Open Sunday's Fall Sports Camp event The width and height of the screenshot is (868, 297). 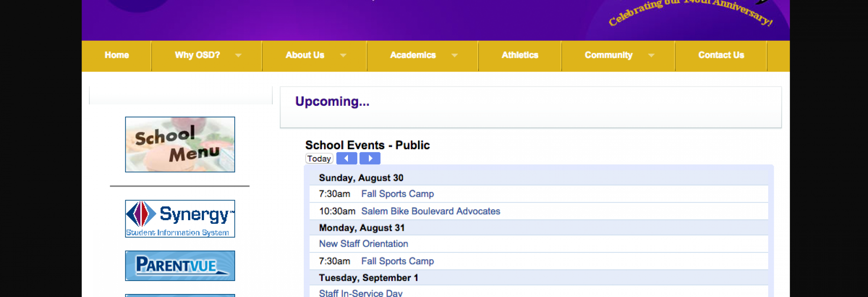(398, 194)
